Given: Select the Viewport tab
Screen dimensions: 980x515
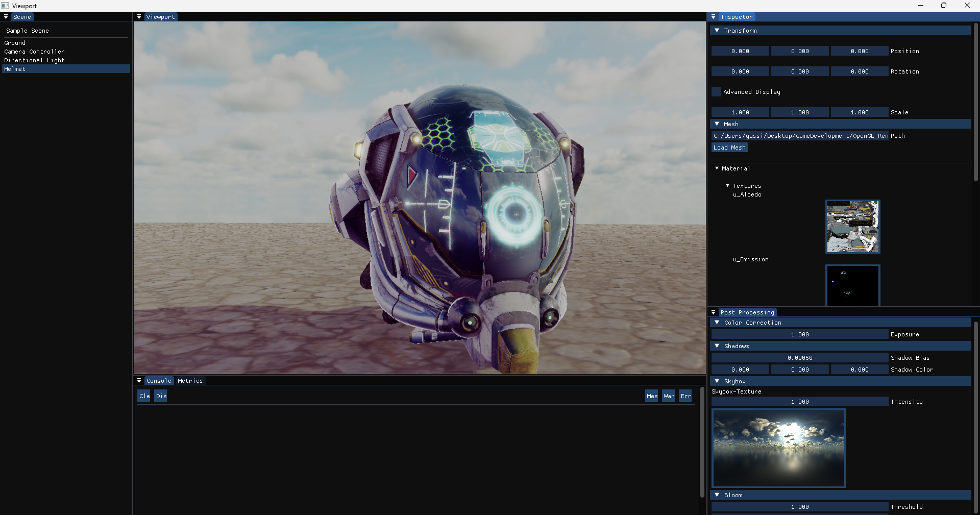Looking at the screenshot, I should click(x=161, y=17).
